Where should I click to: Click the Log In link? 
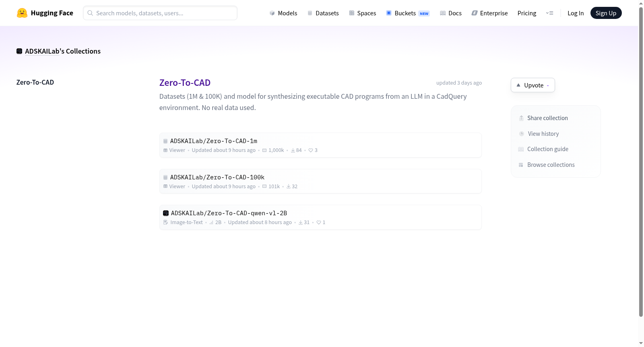(576, 13)
